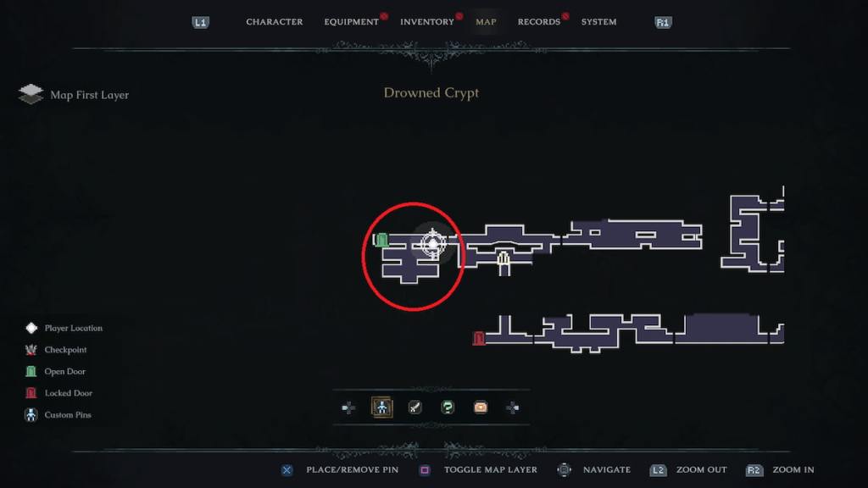Click the player location marker on map
The image size is (868, 488).
coord(432,243)
